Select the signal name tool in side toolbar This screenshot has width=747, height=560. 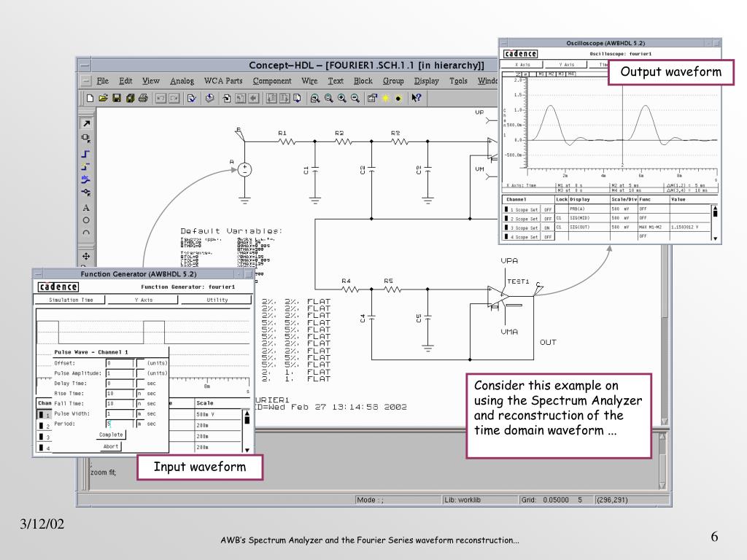pyautogui.click(x=86, y=179)
